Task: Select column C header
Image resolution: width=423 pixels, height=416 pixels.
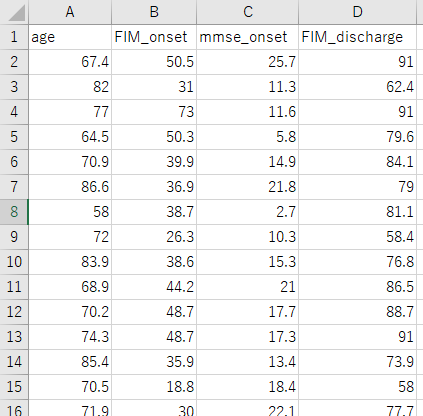Action: pyautogui.click(x=247, y=12)
